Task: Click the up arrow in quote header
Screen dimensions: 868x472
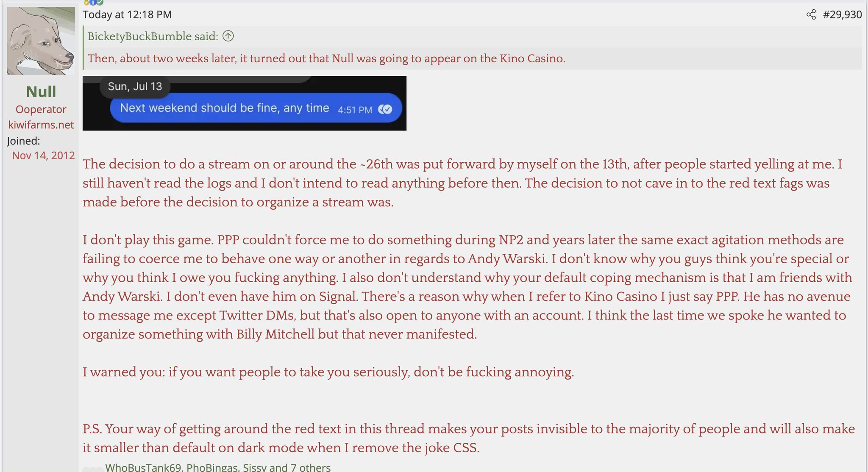Action: [x=228, y=36]
